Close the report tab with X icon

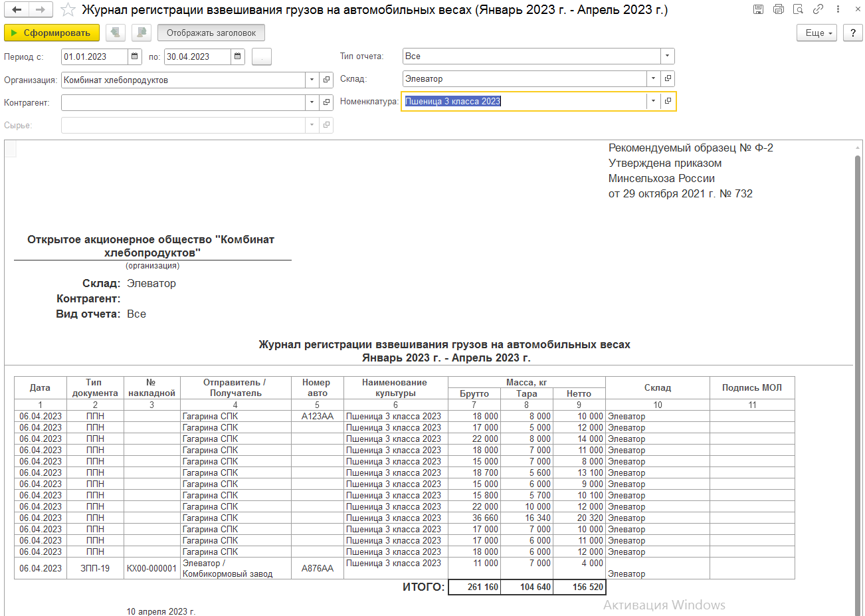(x=858, y=9)
